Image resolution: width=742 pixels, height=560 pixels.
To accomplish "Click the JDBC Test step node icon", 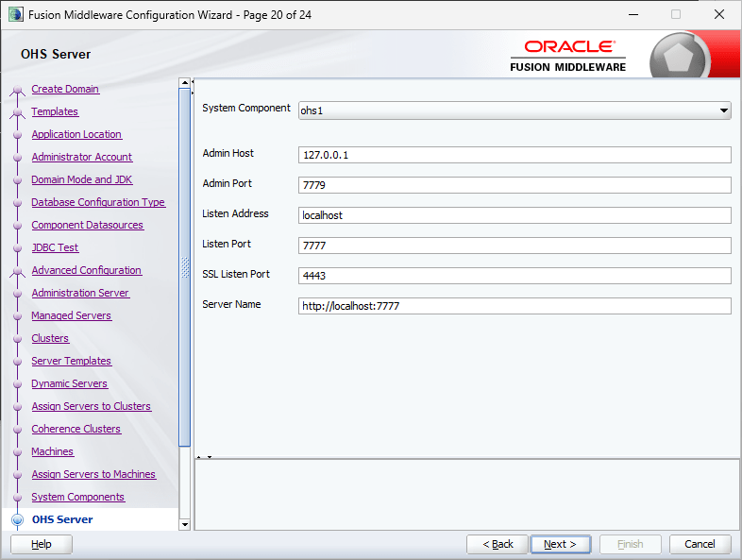I will pos(18,248).
